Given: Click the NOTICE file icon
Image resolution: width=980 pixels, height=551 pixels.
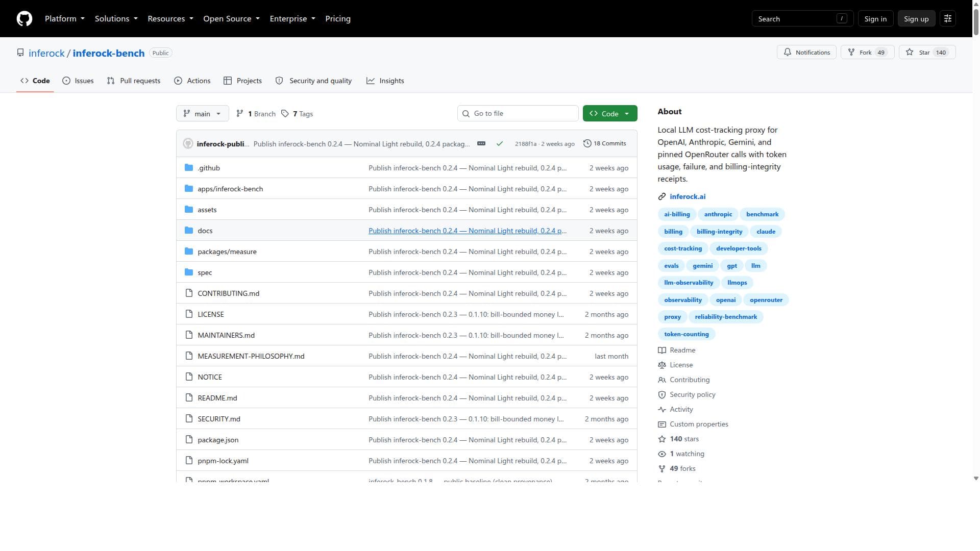Looking at the screenshot, I should click(189, 377).
